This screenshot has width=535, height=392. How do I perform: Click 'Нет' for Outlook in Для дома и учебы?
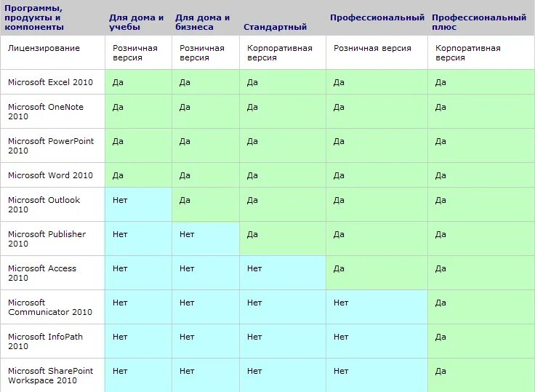pos(120,200)
